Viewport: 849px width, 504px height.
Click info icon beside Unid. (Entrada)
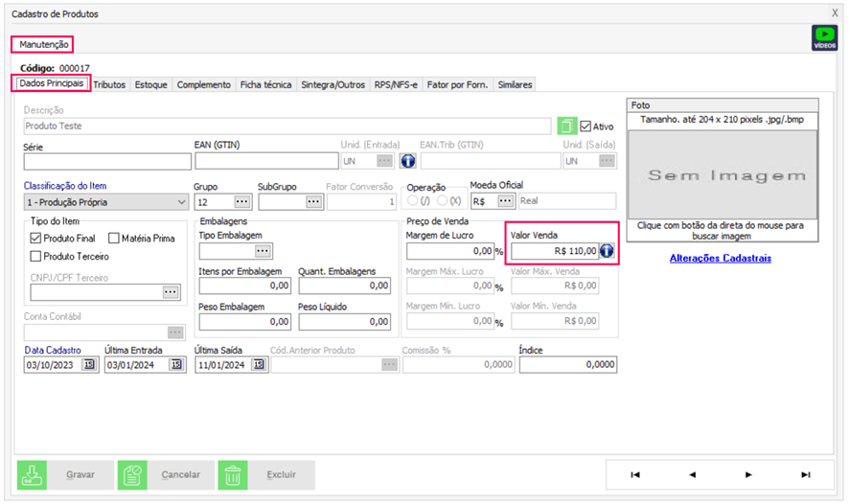click(x=406, y=161)
